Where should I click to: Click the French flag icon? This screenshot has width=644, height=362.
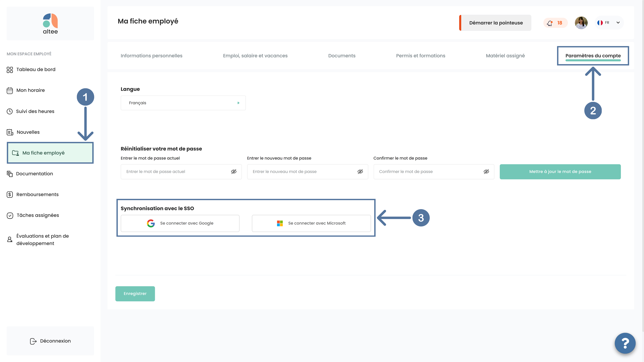click(600, 23)
